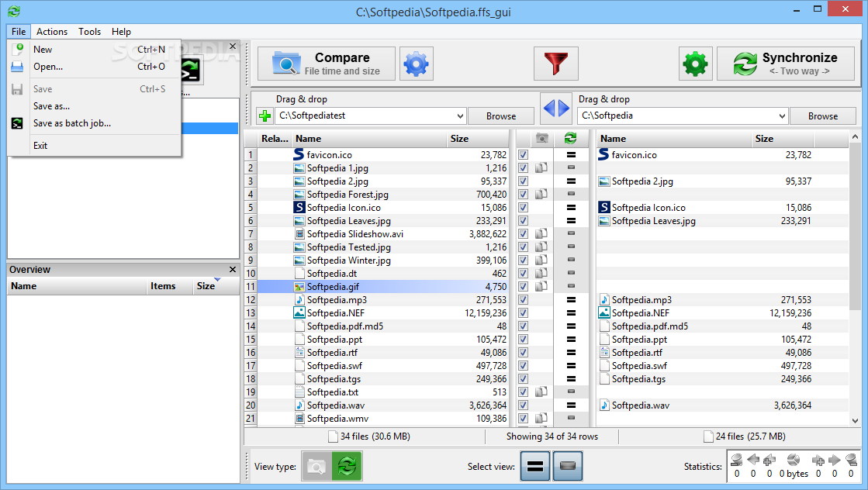The height and width of the screenshot is (490, 868).
Task: Close the Overview panel
Action: pyautogui.click(x=233, y=269)
